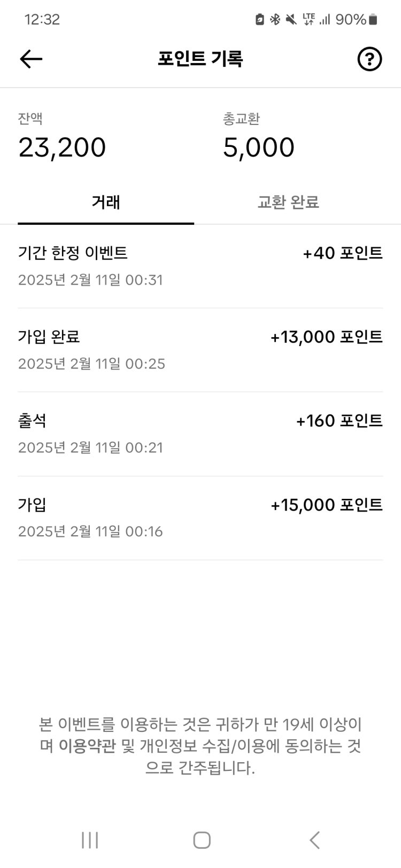Image resolution: width=401 pixels, height=868 pixels.
Task: Open the 가입 완료 transaction entry
Action: tap(200, 350)
